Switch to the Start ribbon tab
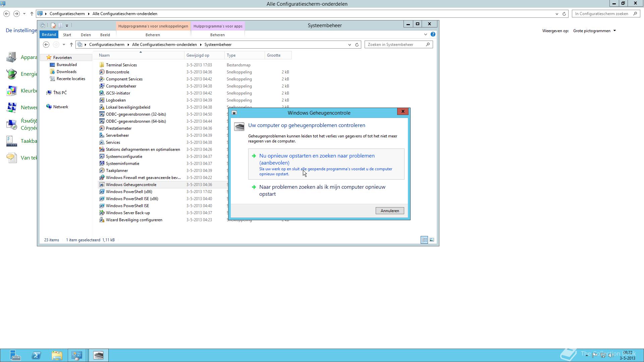 tap(67, 35)
